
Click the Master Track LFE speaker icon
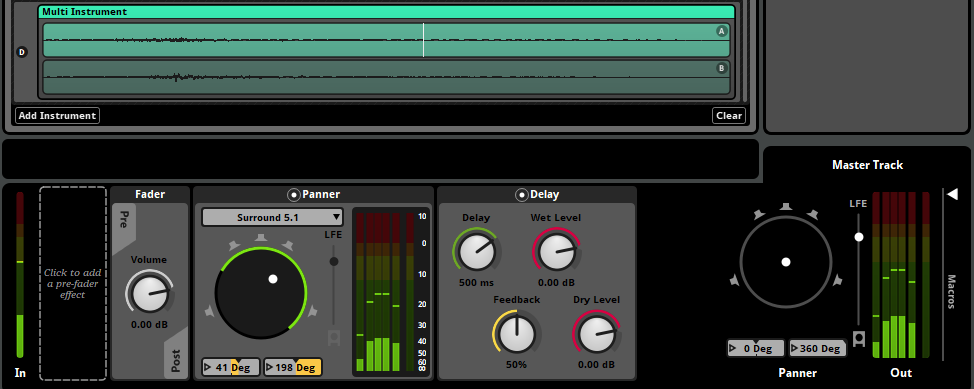click(860, 339)
